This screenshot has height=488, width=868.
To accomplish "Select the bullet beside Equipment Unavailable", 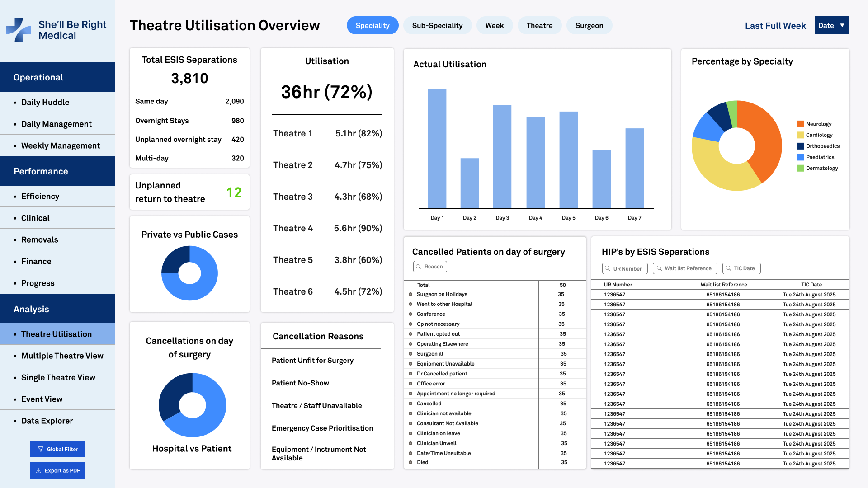I will coord(410,364).
